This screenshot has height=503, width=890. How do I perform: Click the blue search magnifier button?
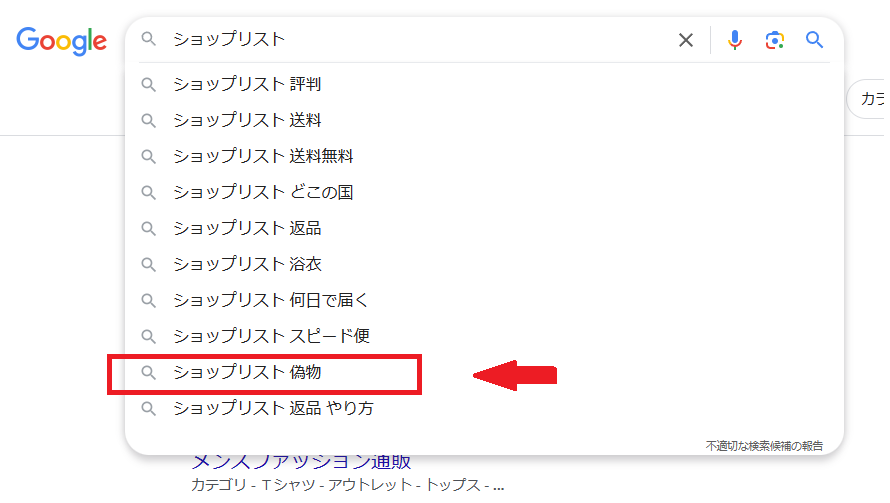[815, 40]
